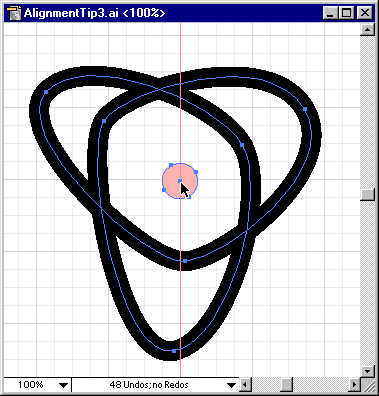Close the AlignmentTip3.ai window
Screen dimensions: 379x396
coord(365,13)
